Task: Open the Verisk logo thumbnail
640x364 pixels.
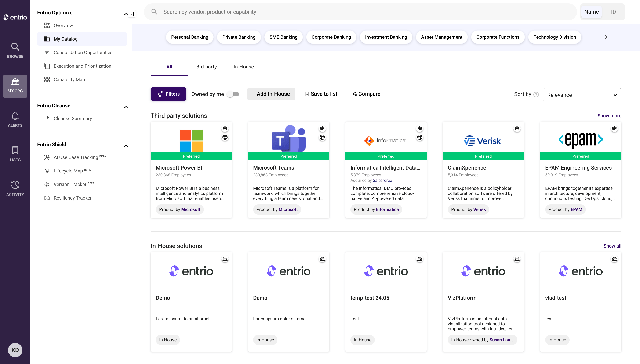Action: (x=482, y=141)
